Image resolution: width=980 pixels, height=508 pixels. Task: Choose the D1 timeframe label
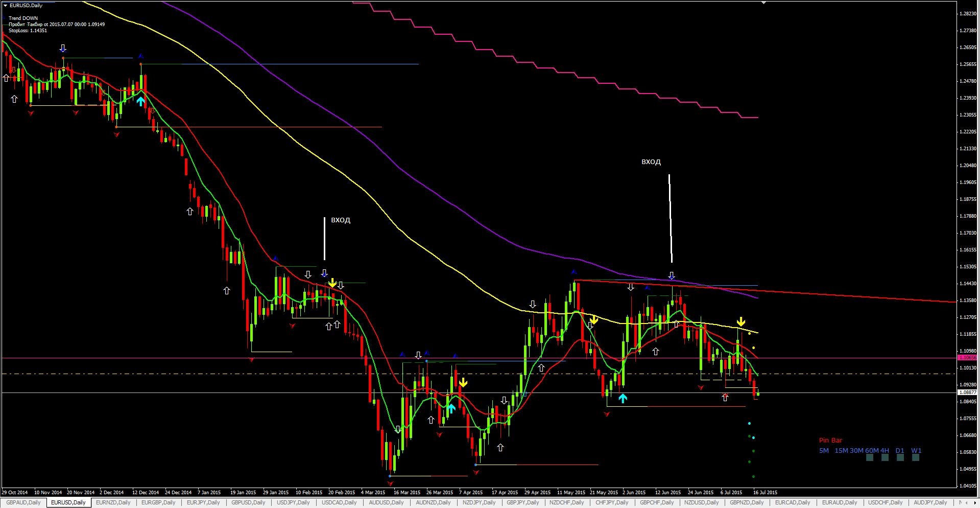[x=900, y=451]
